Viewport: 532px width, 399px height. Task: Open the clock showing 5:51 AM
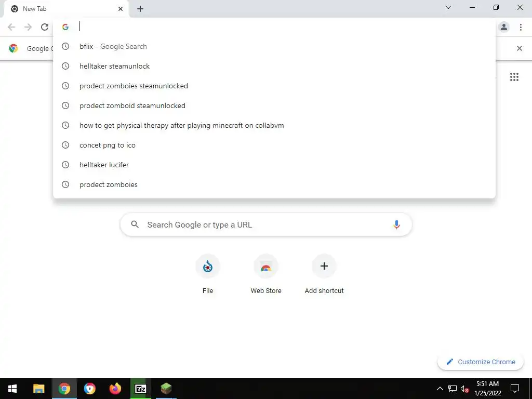point(487,389)
